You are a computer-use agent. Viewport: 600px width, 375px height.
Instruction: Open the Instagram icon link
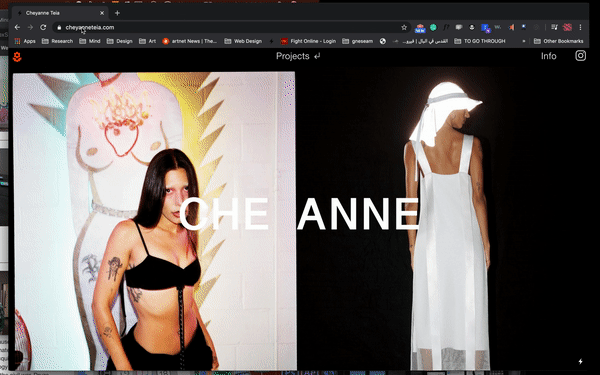tap(580, 55)
